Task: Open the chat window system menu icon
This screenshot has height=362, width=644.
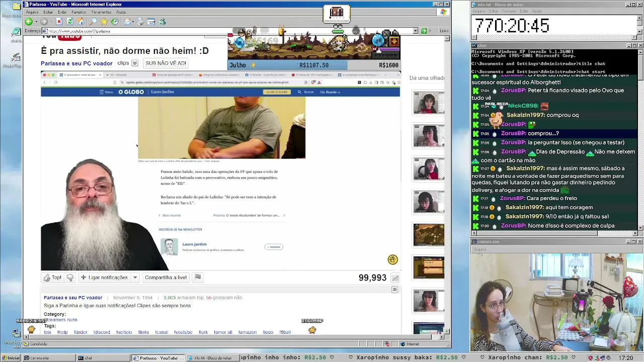Action: [x=474, y=46]
